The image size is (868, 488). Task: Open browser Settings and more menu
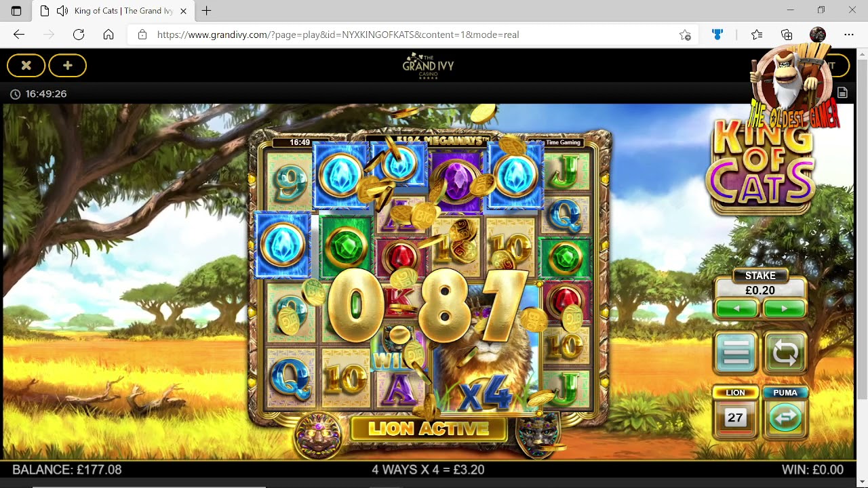coord(849,35)
